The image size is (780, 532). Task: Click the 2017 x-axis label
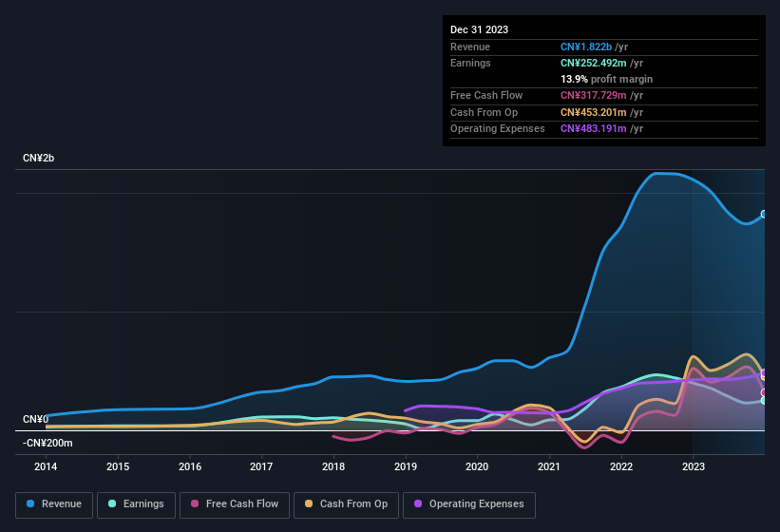coord(261,466)
